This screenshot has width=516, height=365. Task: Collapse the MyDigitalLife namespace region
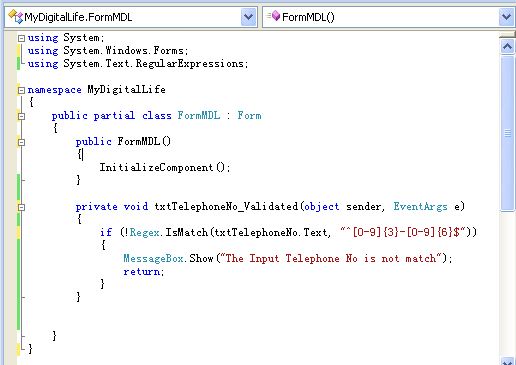21,90
